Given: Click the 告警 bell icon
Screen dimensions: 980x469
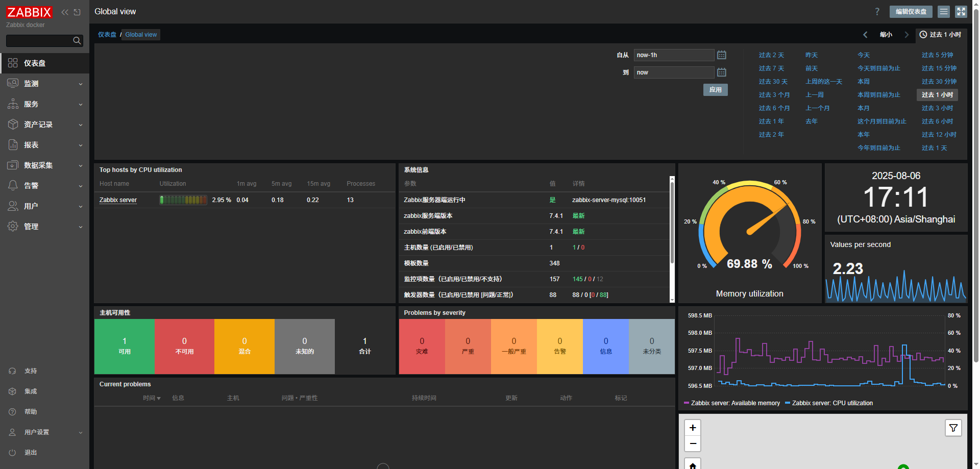Looking at the screenshot, I should click(13, 185).
